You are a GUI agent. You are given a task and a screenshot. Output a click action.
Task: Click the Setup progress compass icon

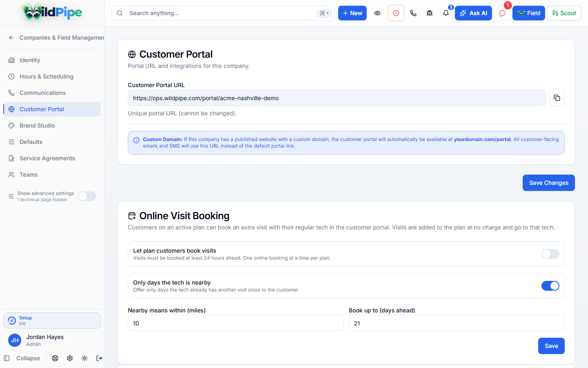click(12, 321)
